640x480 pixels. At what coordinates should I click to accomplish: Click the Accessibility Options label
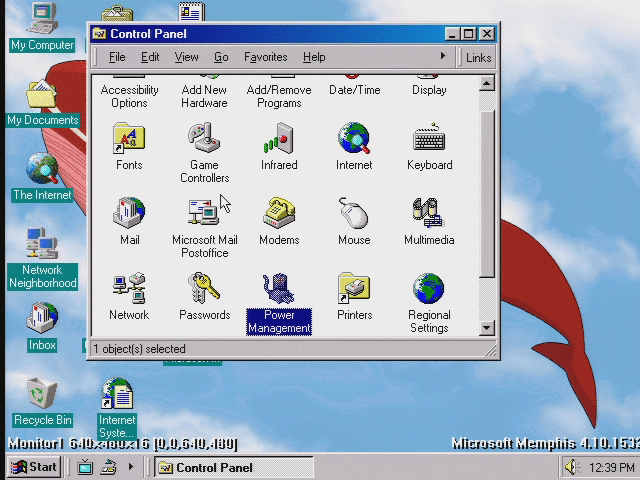point(129,96)
